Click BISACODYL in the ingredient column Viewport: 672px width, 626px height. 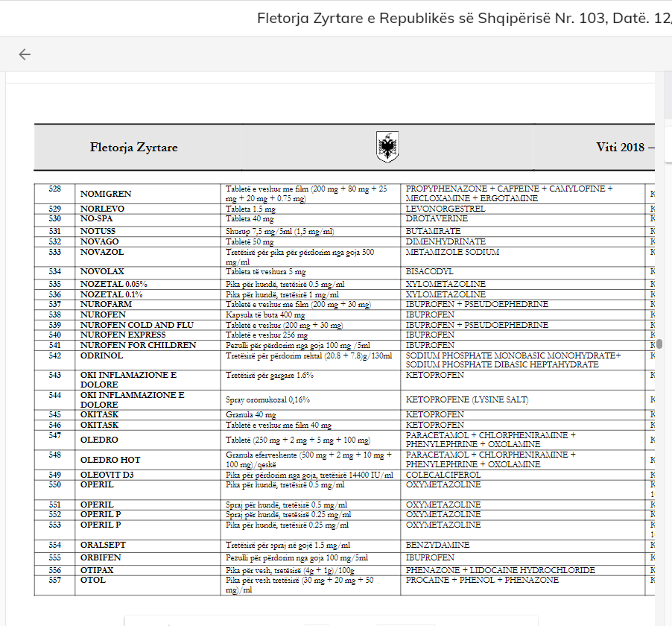pos(430,272)
